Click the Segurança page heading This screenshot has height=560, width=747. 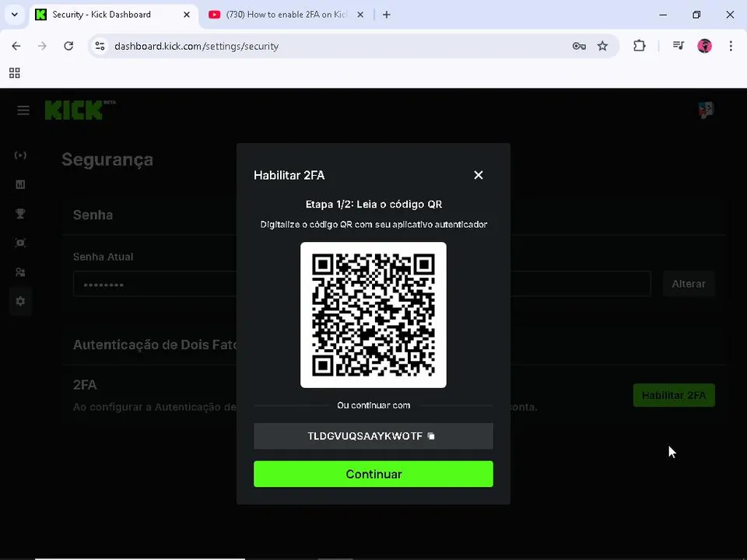(107, 160)
